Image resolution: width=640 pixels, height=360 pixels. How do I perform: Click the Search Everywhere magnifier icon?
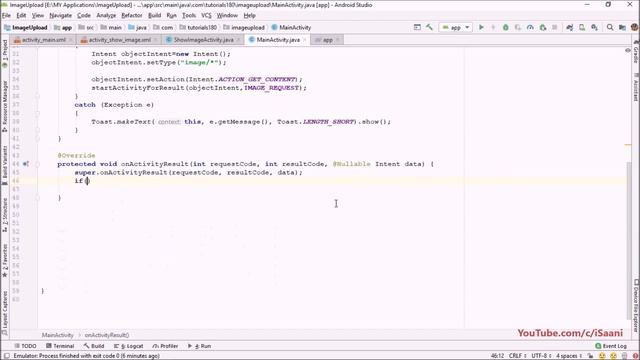click(x=610, y=27)
